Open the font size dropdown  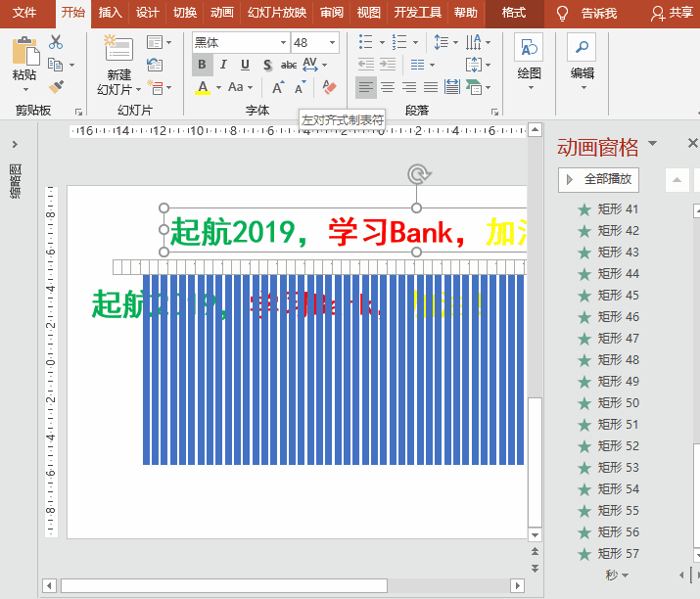click(x=332, y=43)
